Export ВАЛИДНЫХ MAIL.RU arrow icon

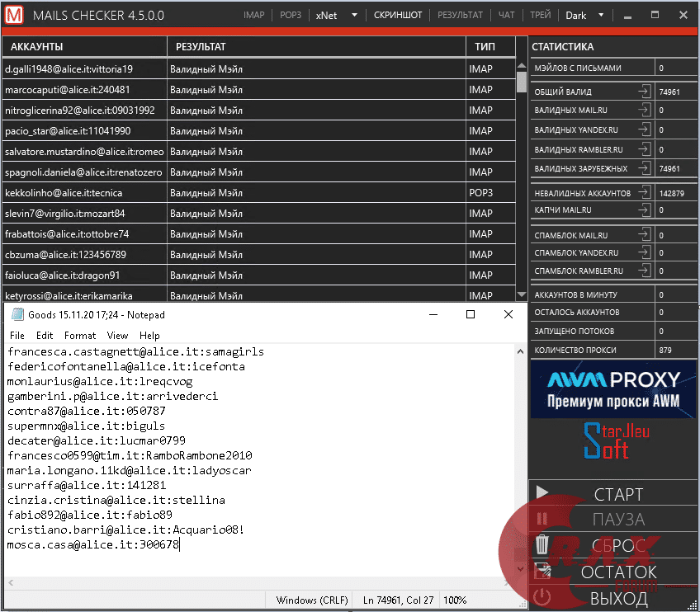[x=644, y=110]
